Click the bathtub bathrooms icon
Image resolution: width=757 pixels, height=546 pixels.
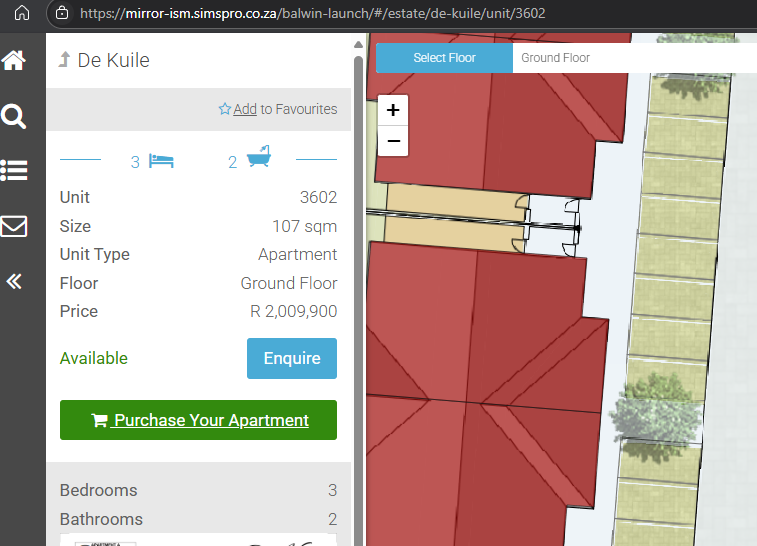coord(258,158)
